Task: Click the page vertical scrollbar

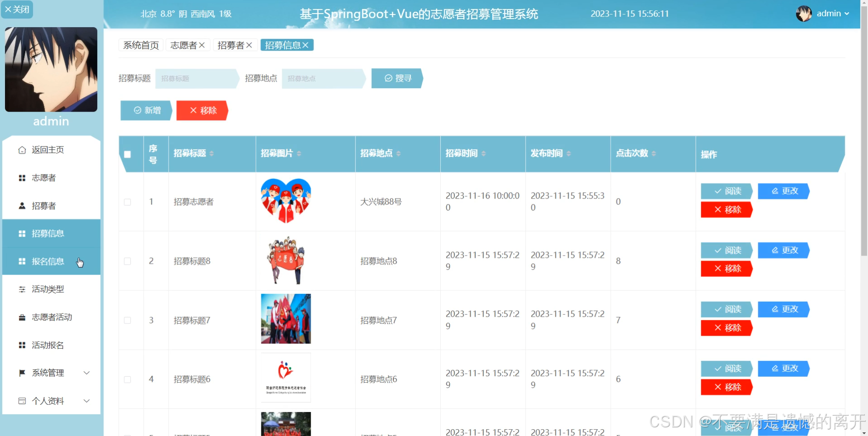Action: coord(864,131)
